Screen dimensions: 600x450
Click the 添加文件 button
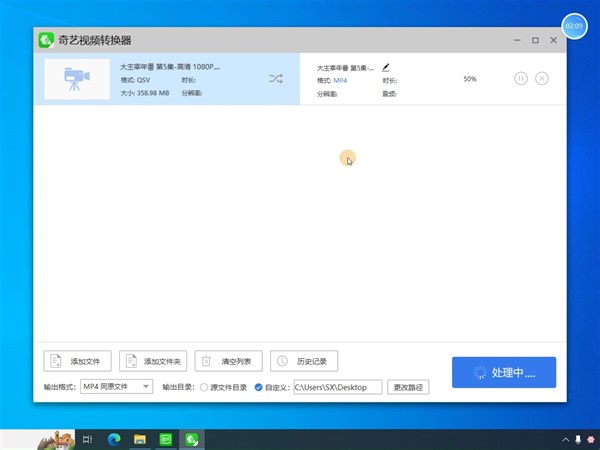(77, 361)
